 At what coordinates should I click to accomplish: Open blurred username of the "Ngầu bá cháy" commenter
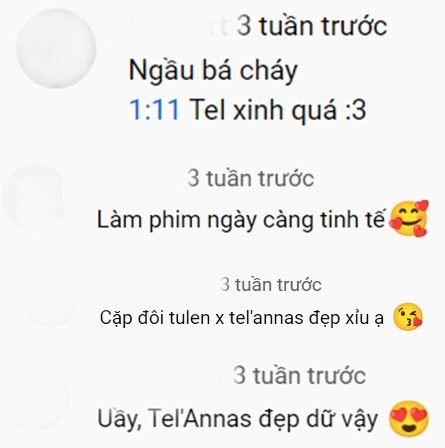click(x=179, y=26)
